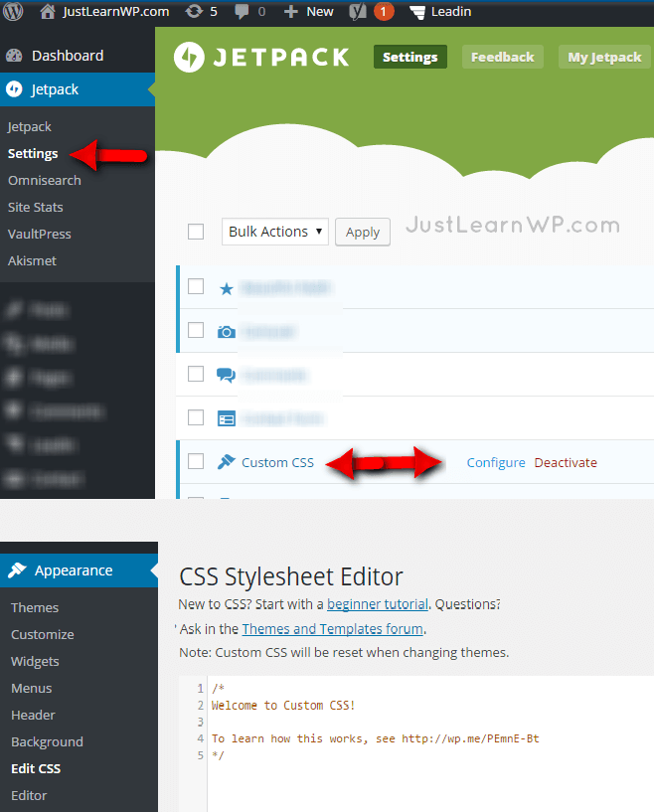The image size is (654, 812).
Task: Open the Custom CSS module link
Action: [277, 462]
